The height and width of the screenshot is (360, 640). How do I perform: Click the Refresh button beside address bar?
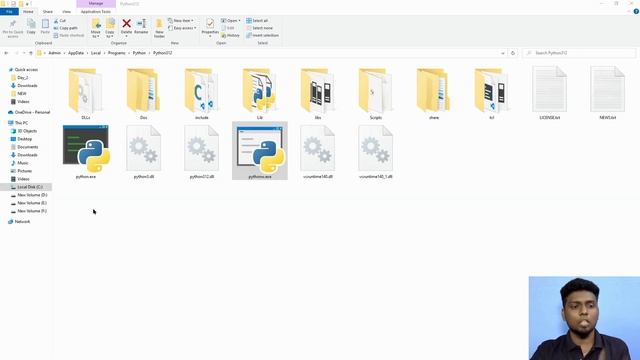513,53
